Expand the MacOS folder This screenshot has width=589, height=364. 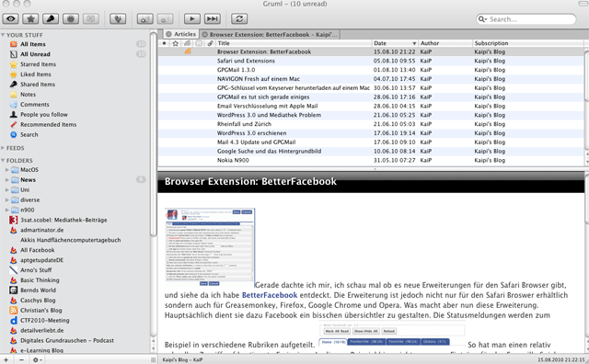(x=6, y=170)
